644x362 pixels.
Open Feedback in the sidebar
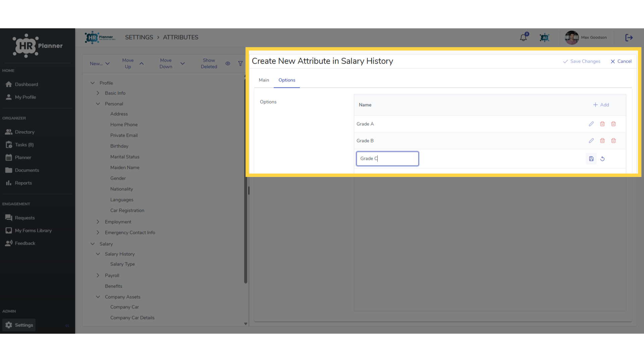[20, 243]
